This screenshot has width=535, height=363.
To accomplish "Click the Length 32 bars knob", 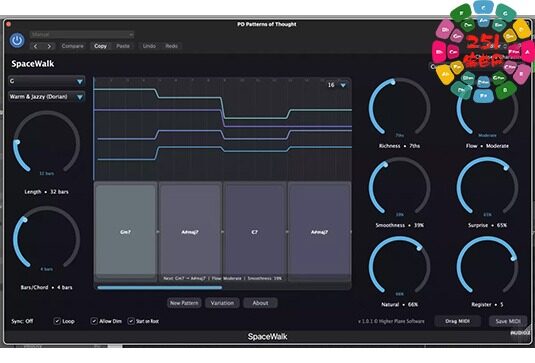I will (46, 143).
